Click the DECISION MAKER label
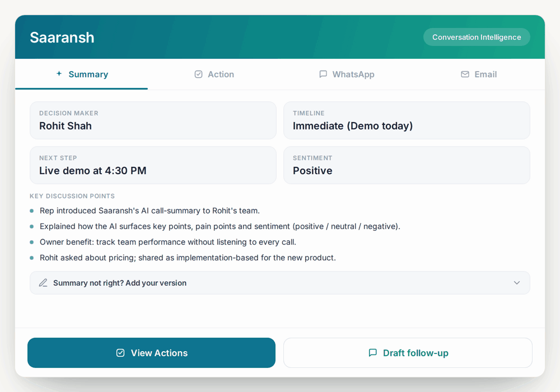The width and height of the screenshot is (560, 392). [x=68, y=113]
